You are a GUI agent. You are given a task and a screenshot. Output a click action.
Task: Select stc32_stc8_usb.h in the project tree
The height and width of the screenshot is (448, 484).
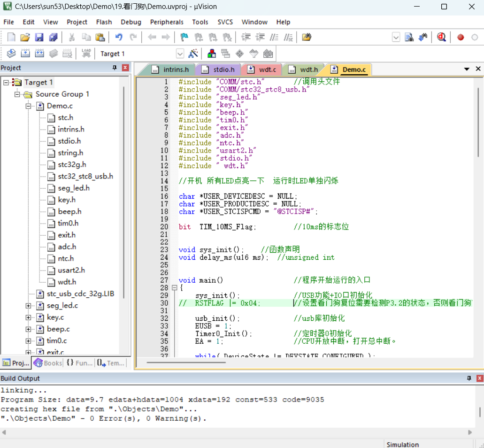85,176
